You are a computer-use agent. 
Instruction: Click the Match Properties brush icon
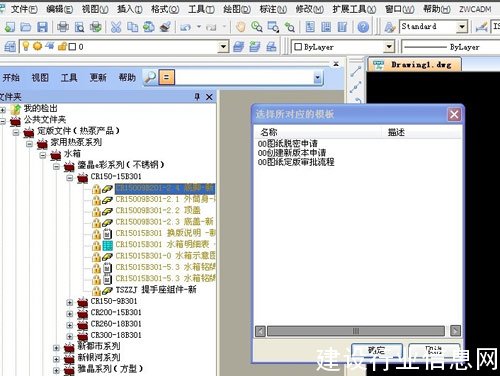pyautogui.click(x=165, y=27)
